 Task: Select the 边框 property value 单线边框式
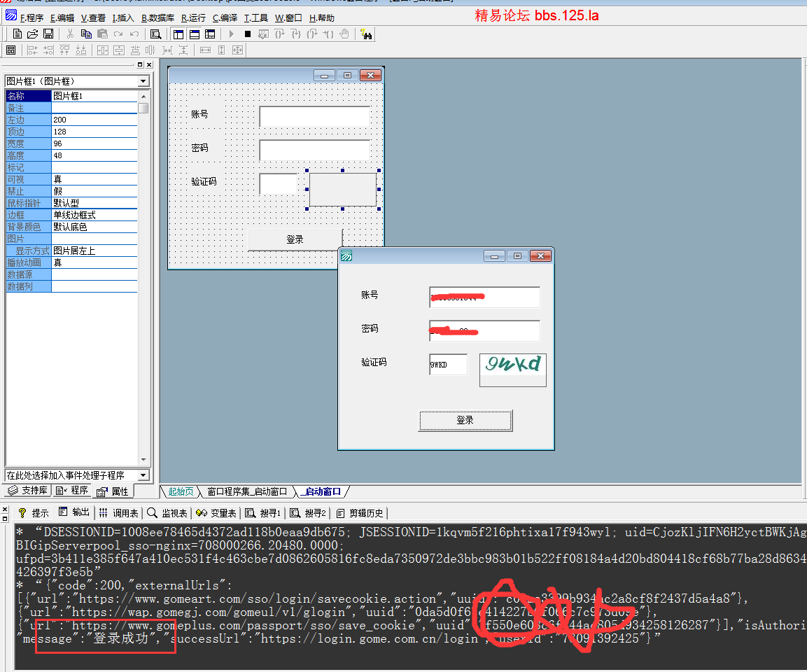[94, 215]
